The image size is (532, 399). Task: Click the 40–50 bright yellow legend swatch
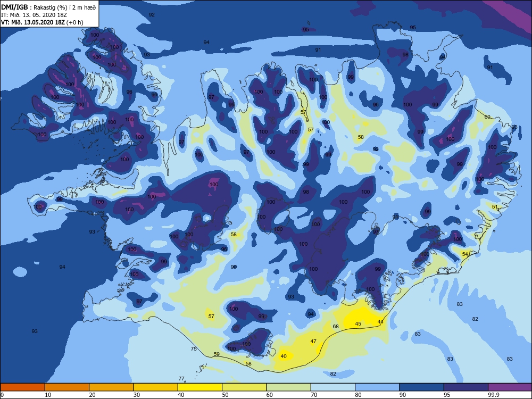pos(200,387)
